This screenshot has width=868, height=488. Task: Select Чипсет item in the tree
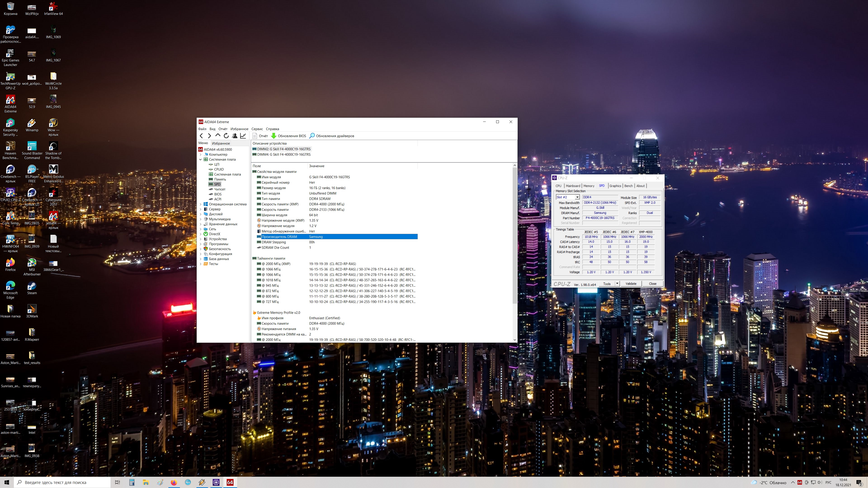220,189
